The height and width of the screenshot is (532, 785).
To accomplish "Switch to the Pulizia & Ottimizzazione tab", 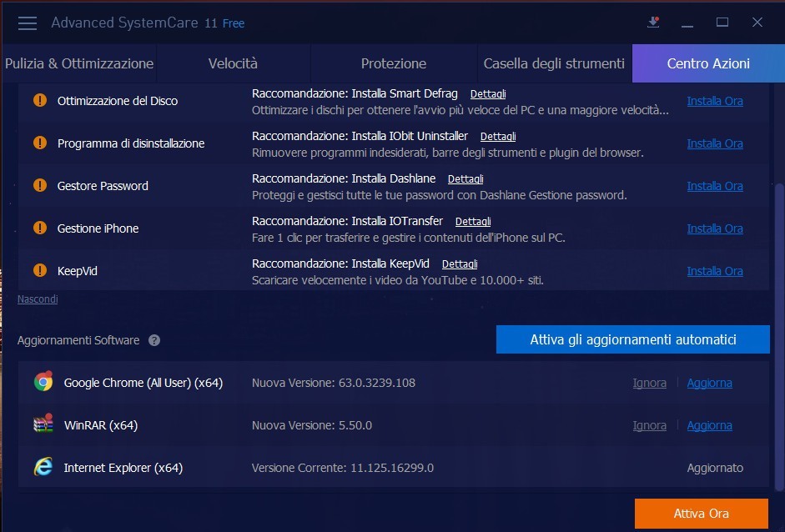I will (x=79, y=63).
